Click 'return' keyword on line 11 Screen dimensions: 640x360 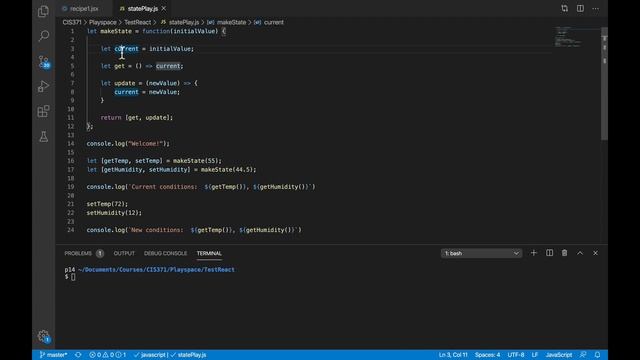point(111,118)
